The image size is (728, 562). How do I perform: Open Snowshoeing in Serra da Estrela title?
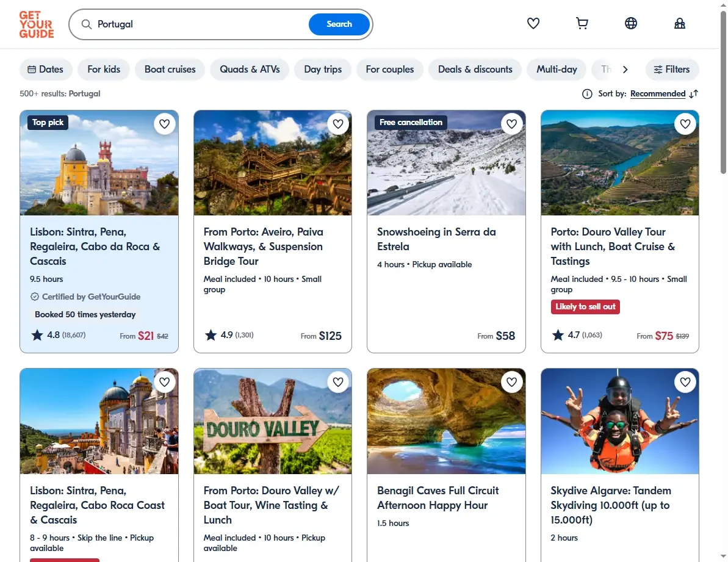pyautogui.click(x=436, y=239)
